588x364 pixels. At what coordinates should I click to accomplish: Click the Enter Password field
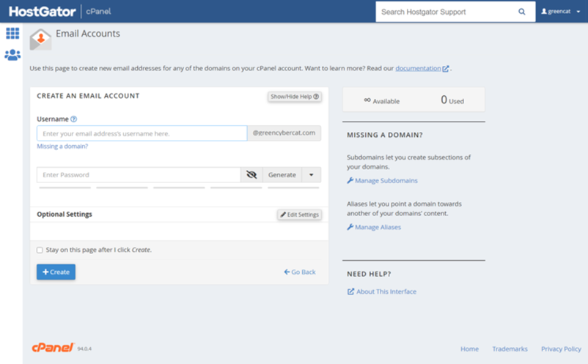(x=139, y=175)
